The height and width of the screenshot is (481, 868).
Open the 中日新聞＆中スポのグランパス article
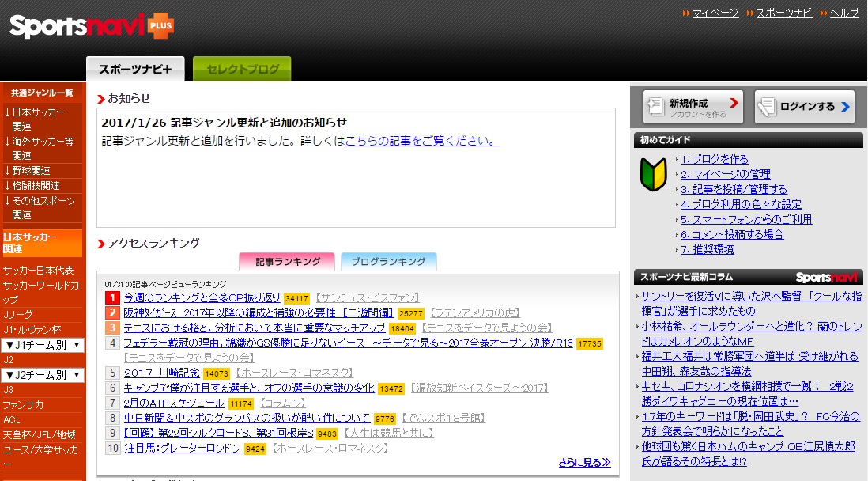pos(247,418)
